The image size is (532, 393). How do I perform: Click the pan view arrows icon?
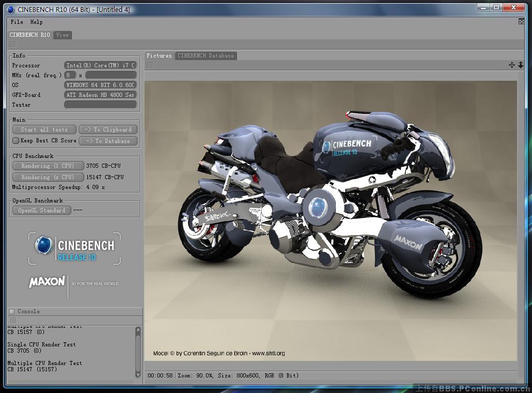(x=512, y=65)
